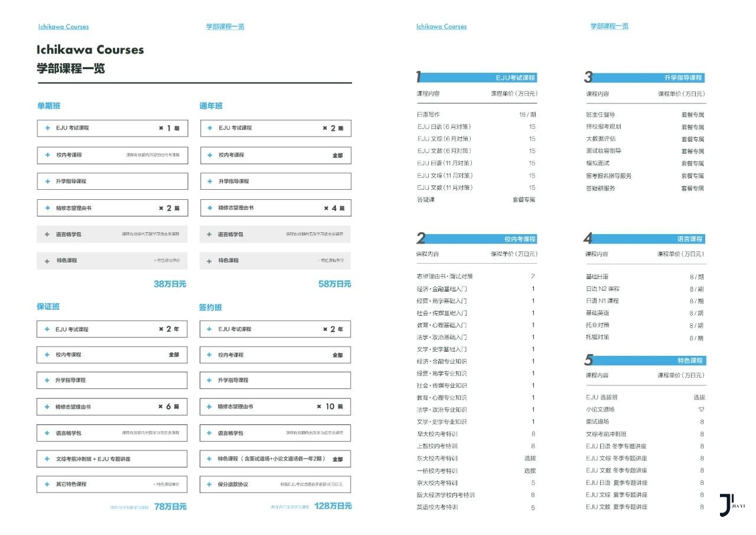Click the 早大校内考特训 row
The image size is (756, 535).
[x=477, y=434]
